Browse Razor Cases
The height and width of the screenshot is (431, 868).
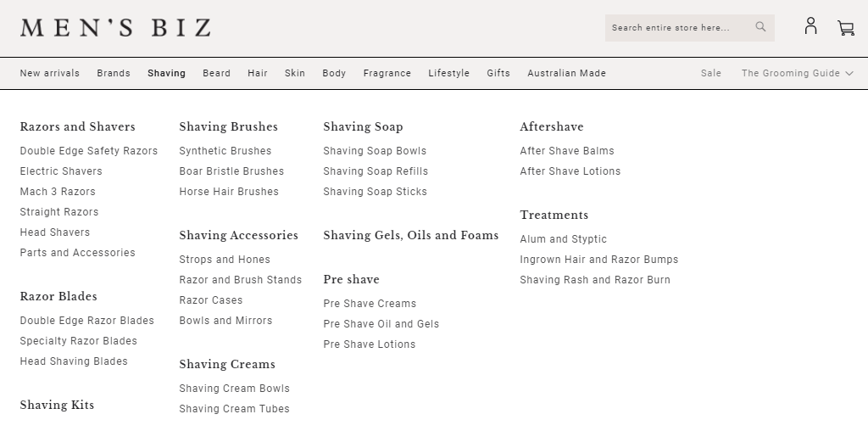211,300
